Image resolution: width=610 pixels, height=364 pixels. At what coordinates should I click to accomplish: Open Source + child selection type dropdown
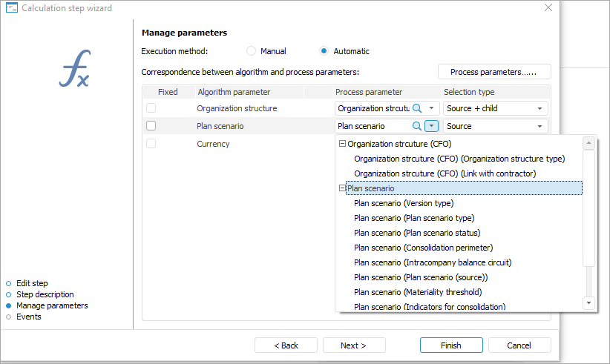pos(540,108)
